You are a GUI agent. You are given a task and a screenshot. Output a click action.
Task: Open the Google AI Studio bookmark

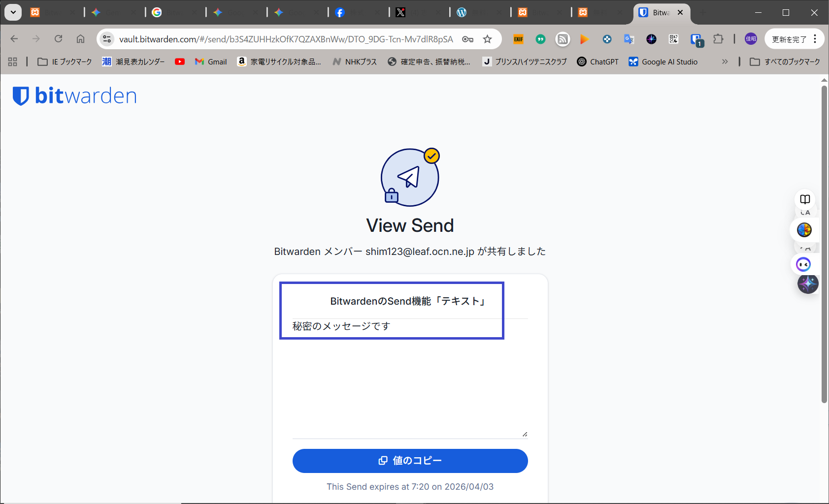(663, 62)
